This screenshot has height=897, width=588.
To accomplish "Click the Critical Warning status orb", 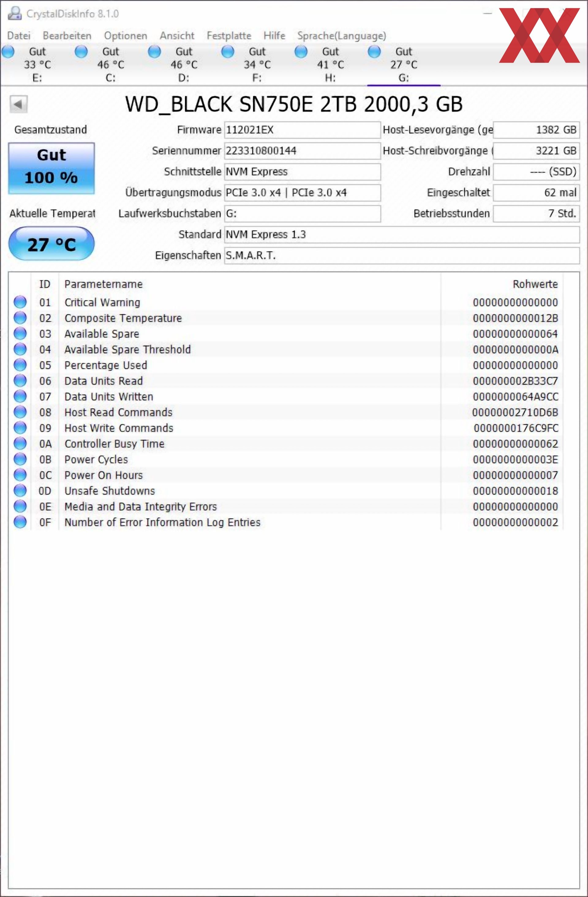I will pyautogui.click(x=20, y=302).
